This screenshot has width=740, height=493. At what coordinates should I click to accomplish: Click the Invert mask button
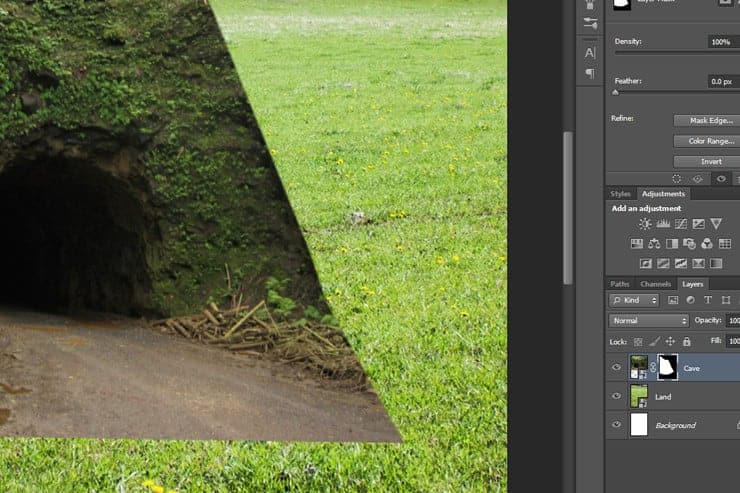[x=707, y=162]
